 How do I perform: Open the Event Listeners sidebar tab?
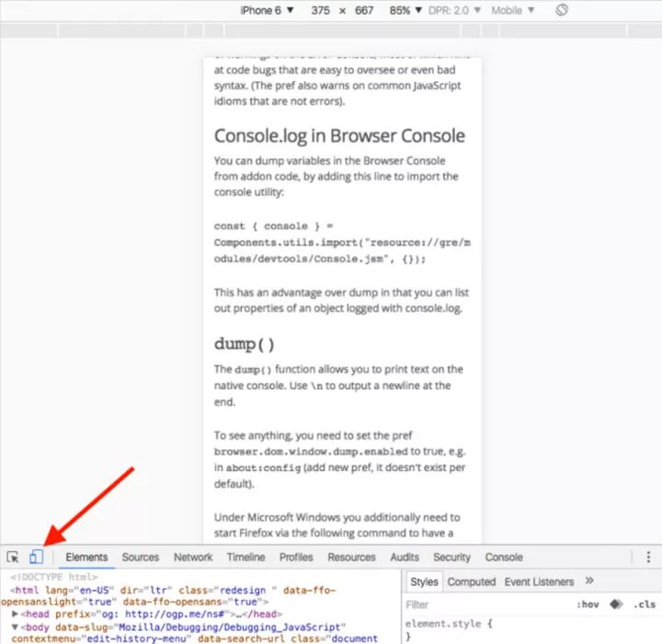pyautogui.click(x=539, y=581)
